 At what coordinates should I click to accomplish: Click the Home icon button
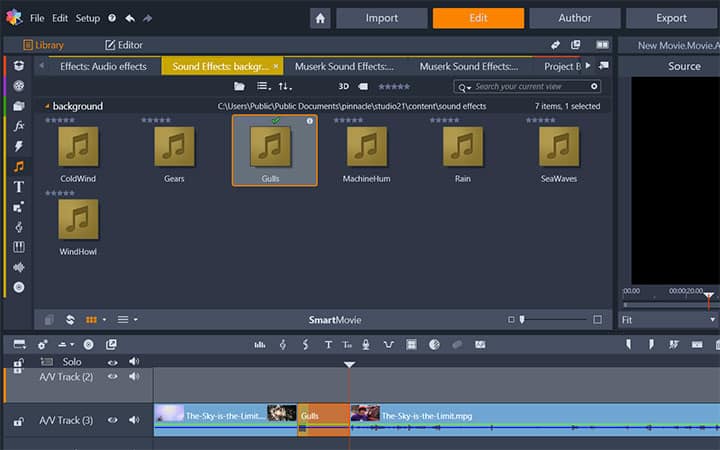coord(320,18)
